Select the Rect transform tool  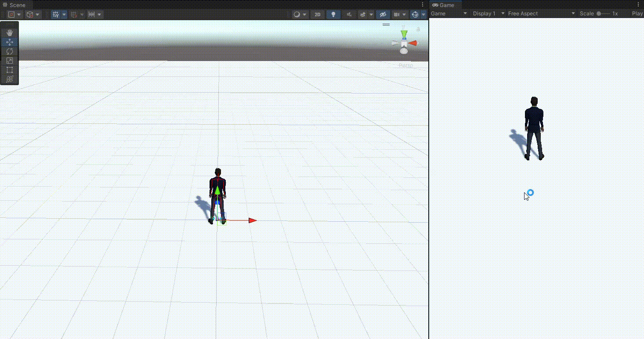[x=10, y=70]
